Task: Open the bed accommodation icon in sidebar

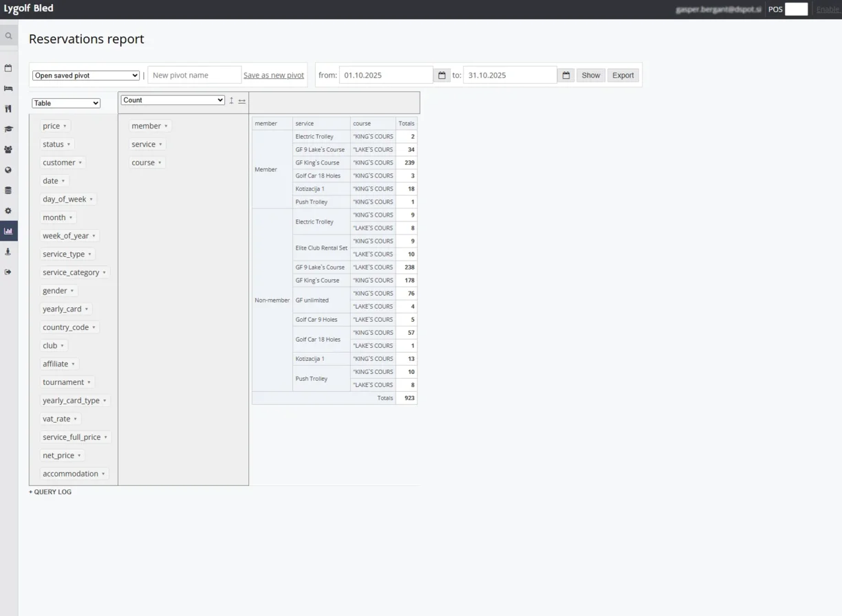Action: click(8, 89)
